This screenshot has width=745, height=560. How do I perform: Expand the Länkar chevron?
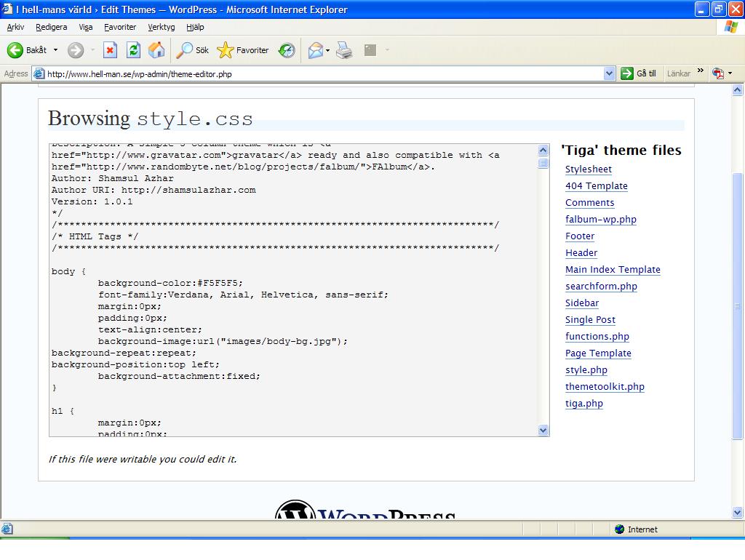701,71
